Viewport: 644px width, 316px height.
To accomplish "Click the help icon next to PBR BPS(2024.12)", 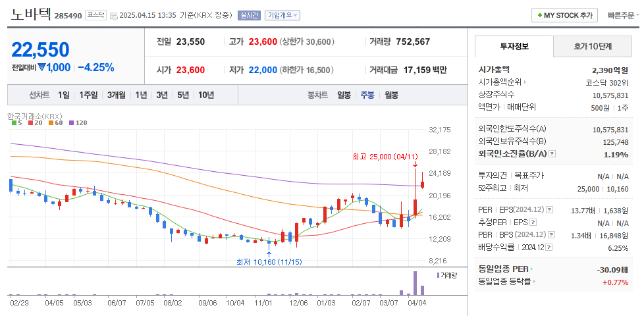I will tap(552, 235).
